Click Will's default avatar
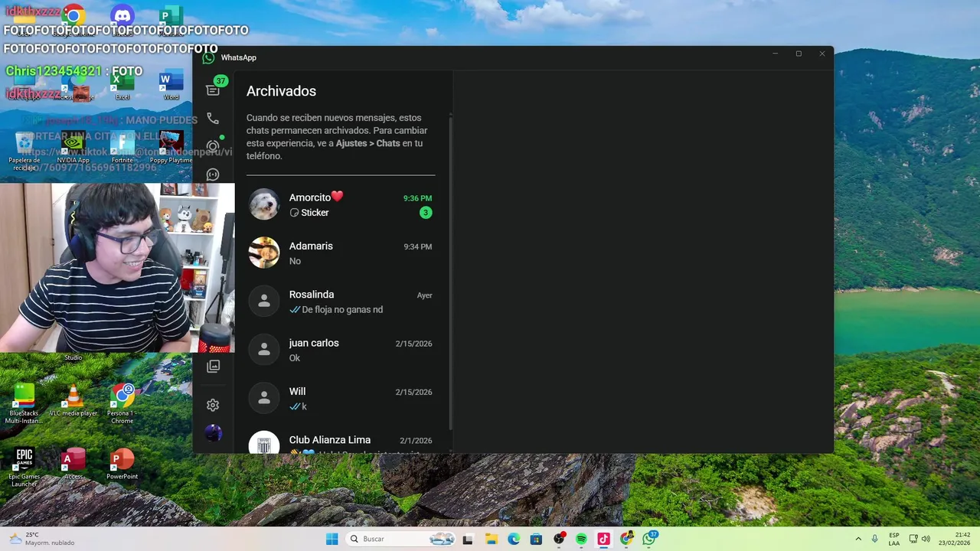 point(264,398)
